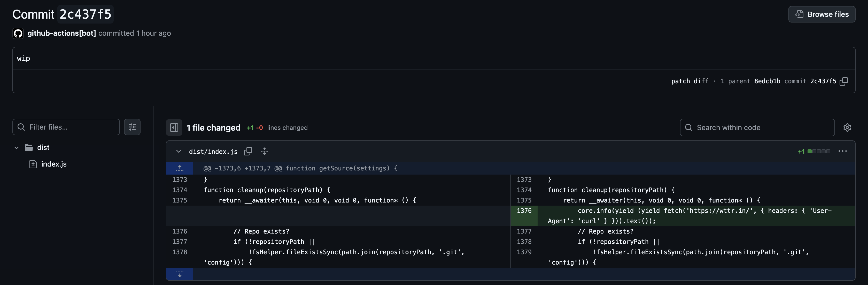The height and width of the screenshot is (285, 868).
Task: Collapse the dist folder chevron
Action: (17, 148)
